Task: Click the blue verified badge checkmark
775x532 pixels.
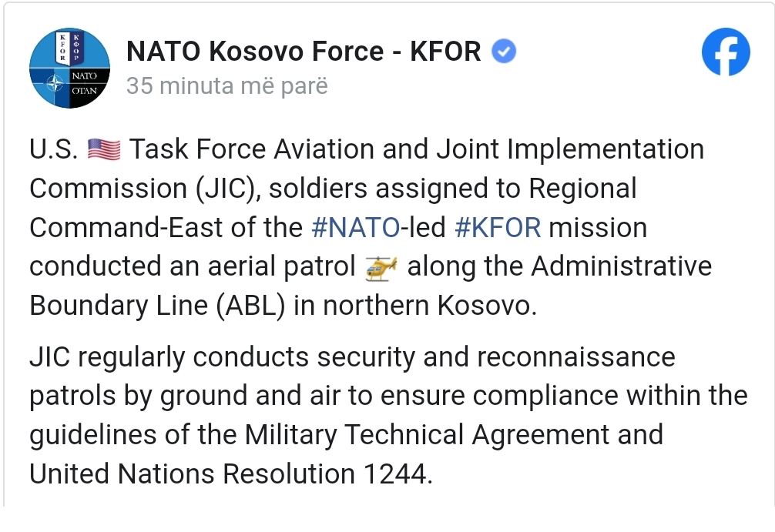Action: click(x=504, y=52)
